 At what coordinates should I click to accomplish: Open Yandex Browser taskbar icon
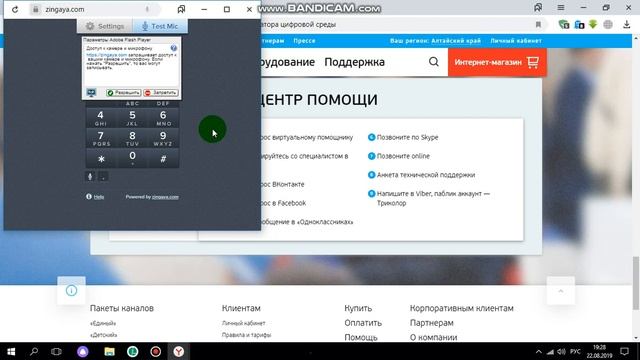tap(178, 351)
